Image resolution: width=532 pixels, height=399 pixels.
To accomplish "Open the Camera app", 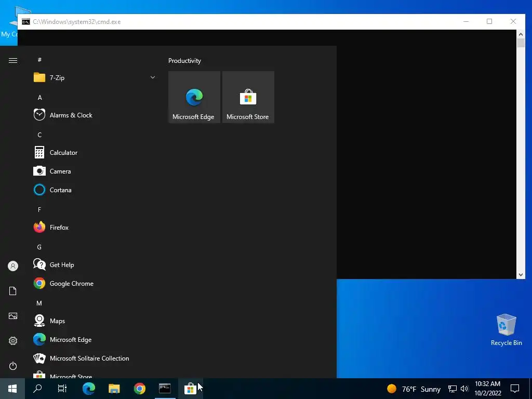I will pos(95,171).
